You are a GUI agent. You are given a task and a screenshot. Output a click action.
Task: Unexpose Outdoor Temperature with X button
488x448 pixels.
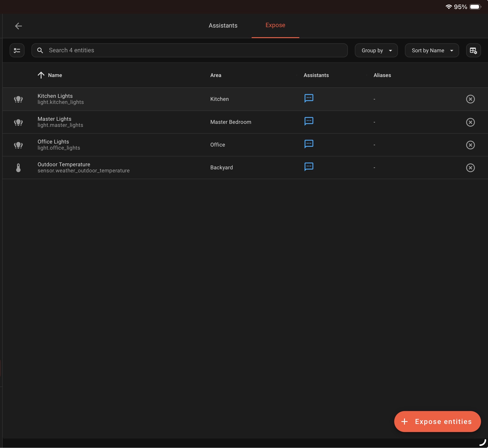coord(470,168)
